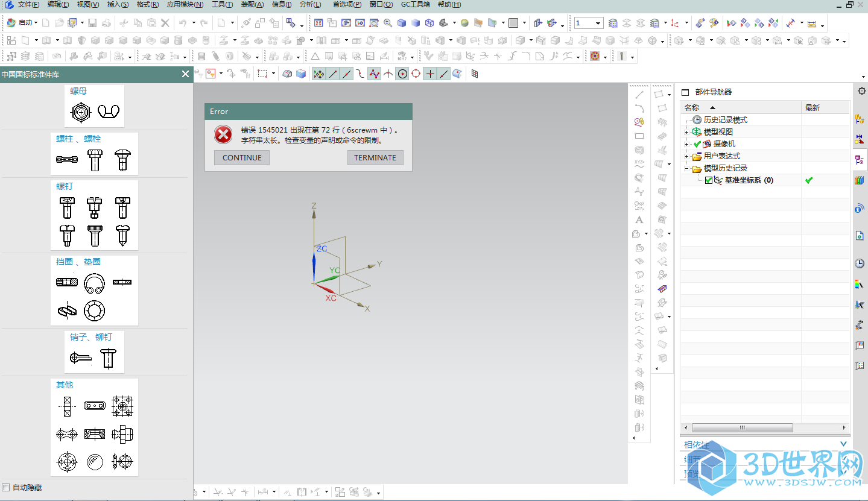The image size is (868, 501).
Task: Expand the 模型视图 tree node
Action: point(686,132)
